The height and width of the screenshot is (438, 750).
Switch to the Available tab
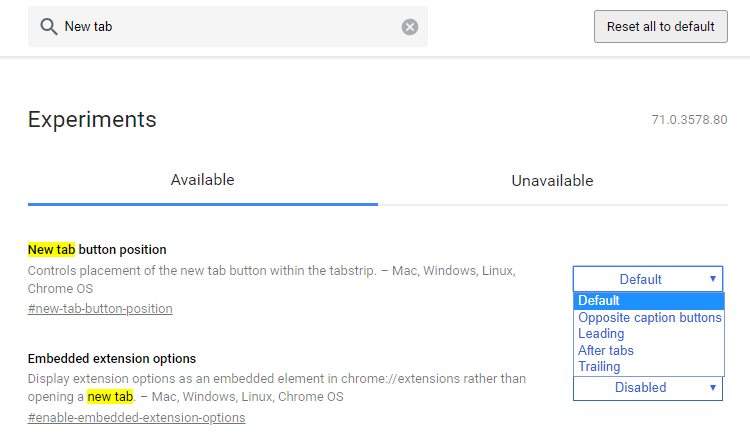click(x=203, y=180)
